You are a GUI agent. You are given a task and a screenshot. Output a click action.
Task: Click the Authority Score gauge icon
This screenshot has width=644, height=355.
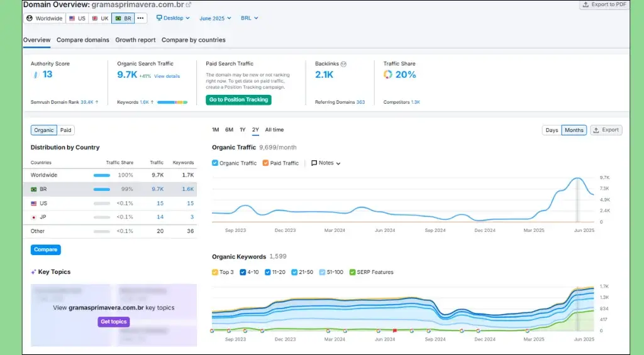click(x=36, y=75)
